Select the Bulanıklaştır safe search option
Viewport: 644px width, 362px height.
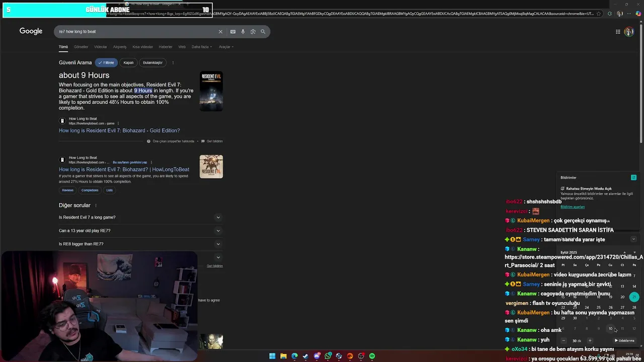pos(152,63)
